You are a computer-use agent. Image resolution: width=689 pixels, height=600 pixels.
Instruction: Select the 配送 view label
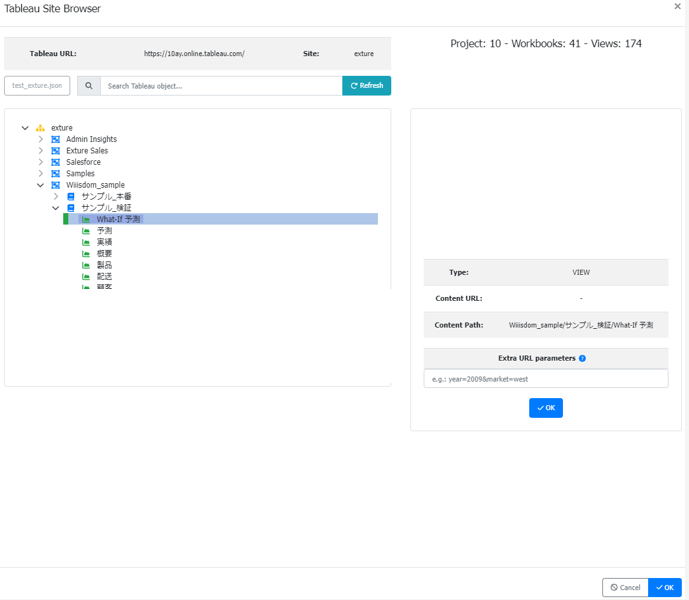(105, 276)
